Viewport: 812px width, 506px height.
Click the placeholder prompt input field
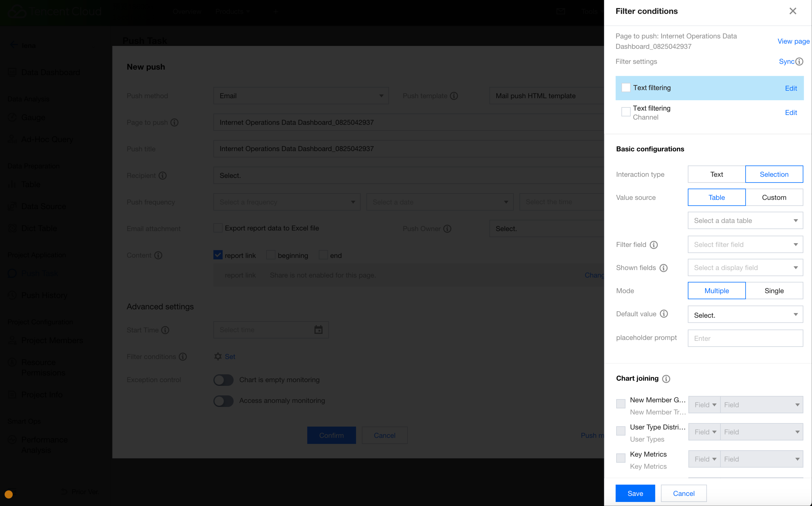coord(745,338)
